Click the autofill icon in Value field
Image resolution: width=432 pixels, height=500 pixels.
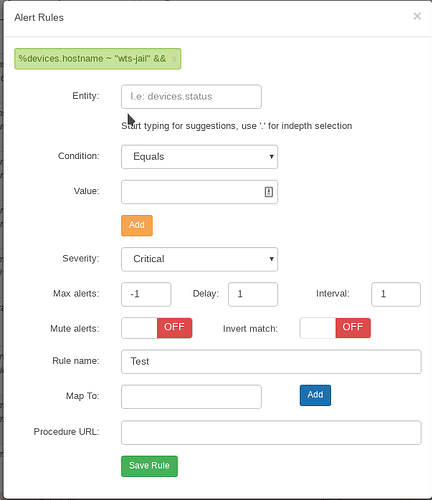point(269,192)
